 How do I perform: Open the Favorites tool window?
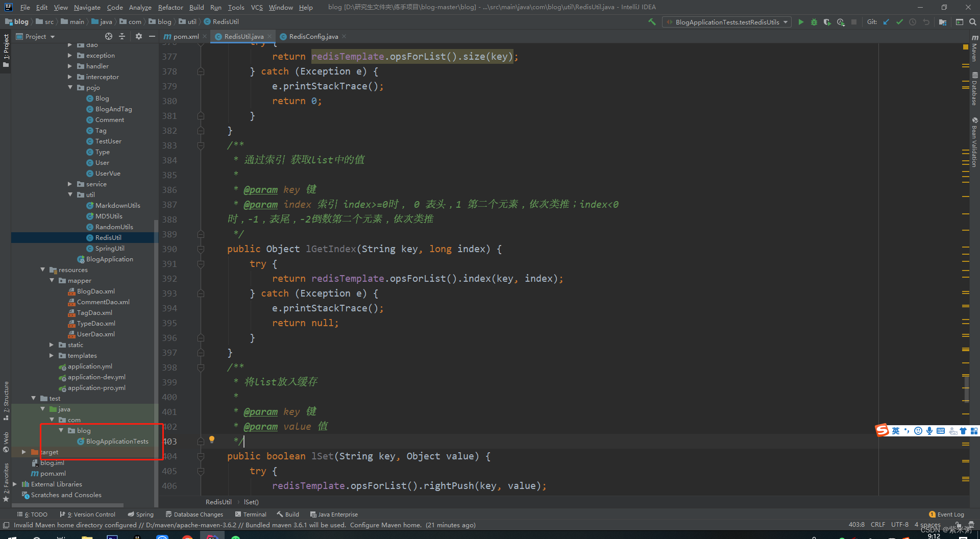coord(6,482)
